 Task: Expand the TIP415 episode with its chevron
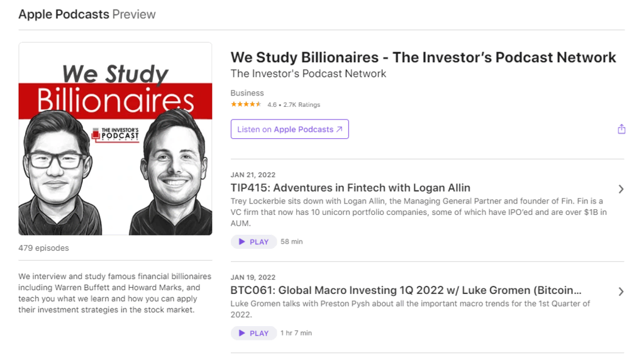(621, 189)
